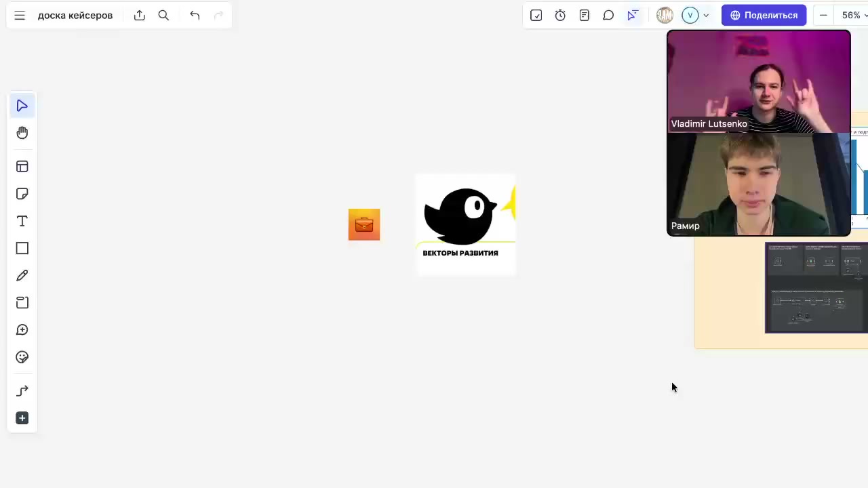Image resolution: width=868 pixels, height=488 pixels.
Task: Open search on the board
Action: pos(163,16)
